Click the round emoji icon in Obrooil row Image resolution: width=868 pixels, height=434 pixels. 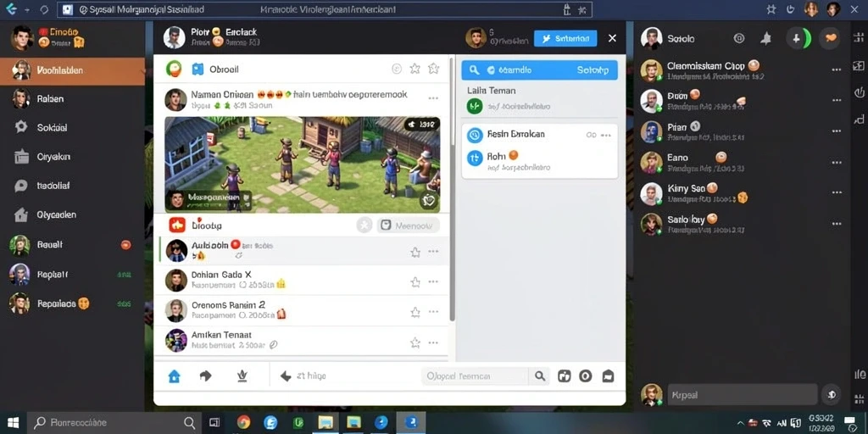[397, 69]
